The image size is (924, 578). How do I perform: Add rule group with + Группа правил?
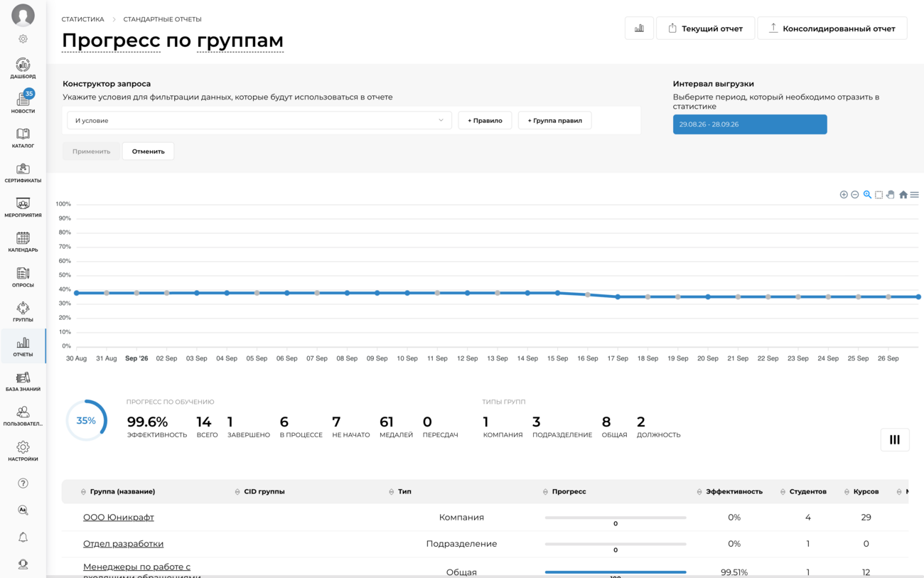click(x=554, y=120)
